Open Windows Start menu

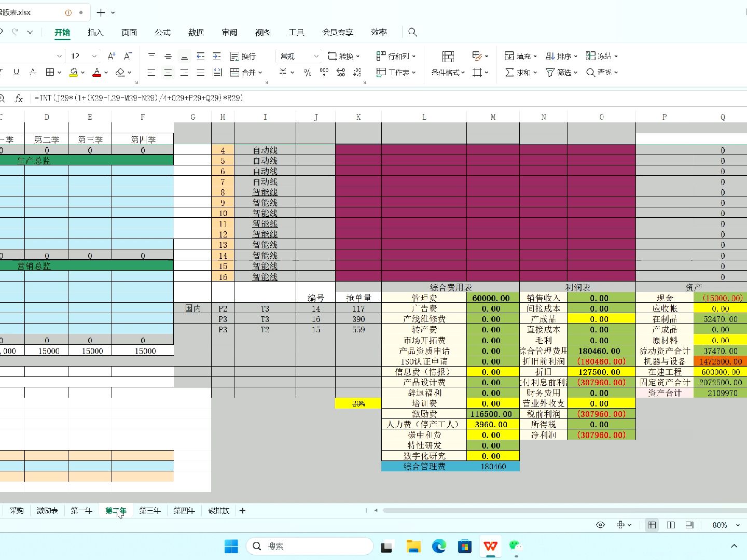231,546
